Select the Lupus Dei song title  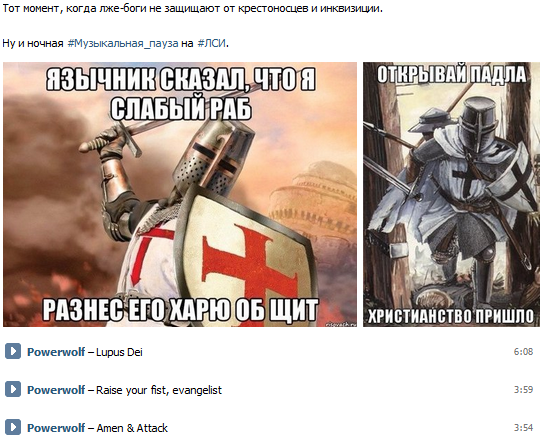[119, 352]
